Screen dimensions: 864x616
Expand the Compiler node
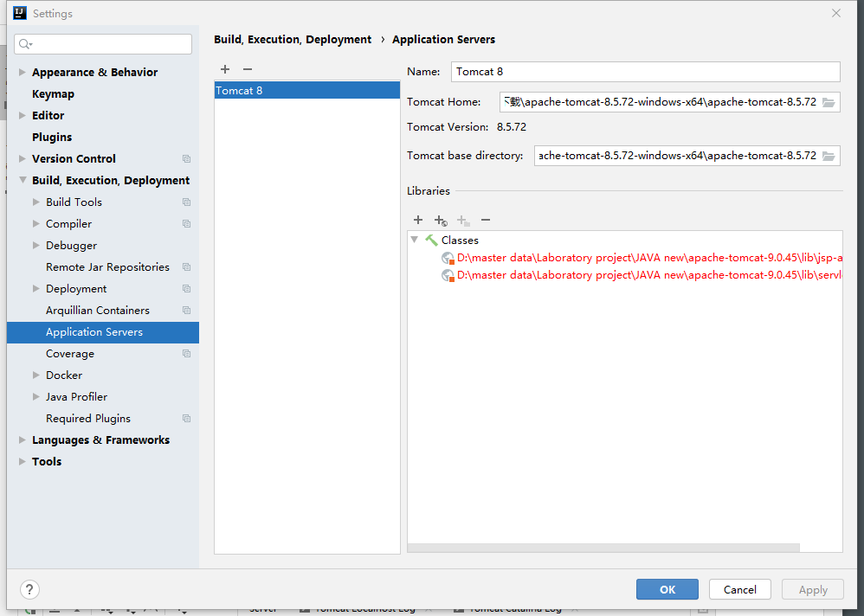click(35, 223)
